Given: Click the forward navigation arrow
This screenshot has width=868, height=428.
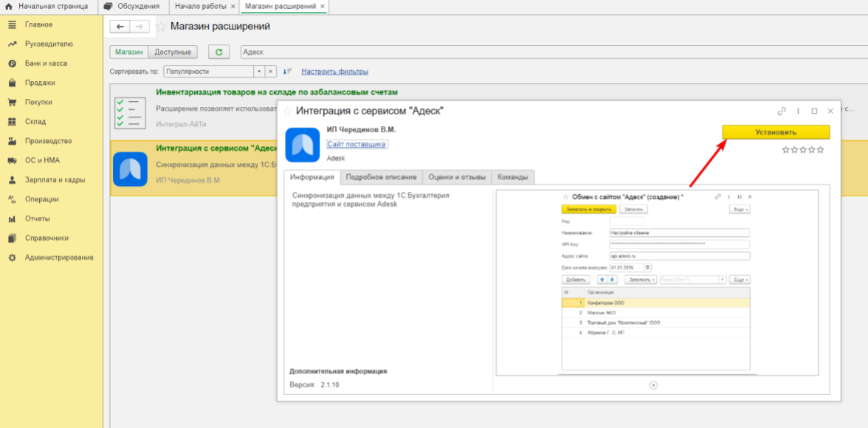Looking at the screenshot, I should (x=139, y=27).
